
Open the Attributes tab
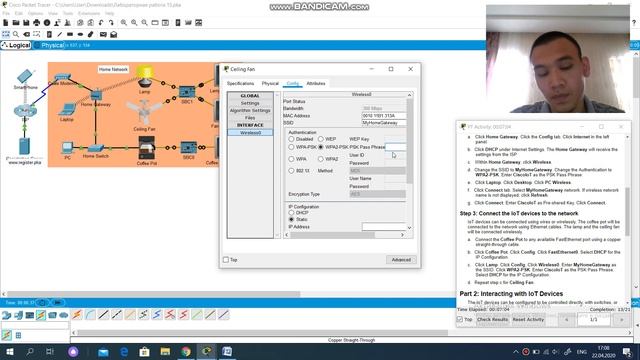316,83
